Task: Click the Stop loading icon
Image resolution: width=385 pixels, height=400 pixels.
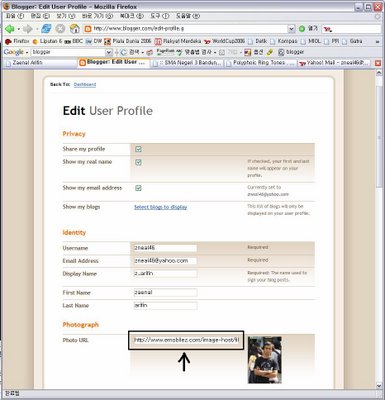Action: click(x=60, y=29)
